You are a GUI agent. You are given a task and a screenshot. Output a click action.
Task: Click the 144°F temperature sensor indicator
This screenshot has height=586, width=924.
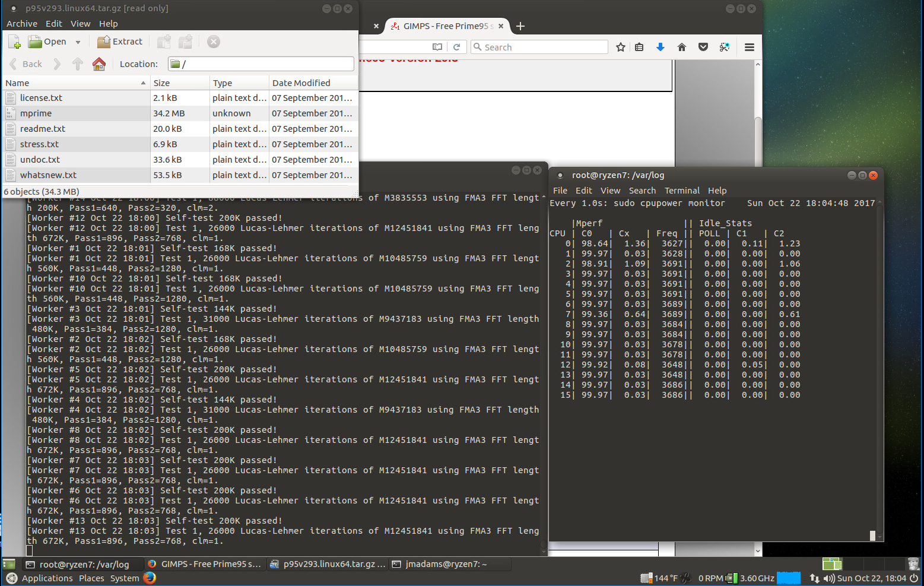coord(659,578)
